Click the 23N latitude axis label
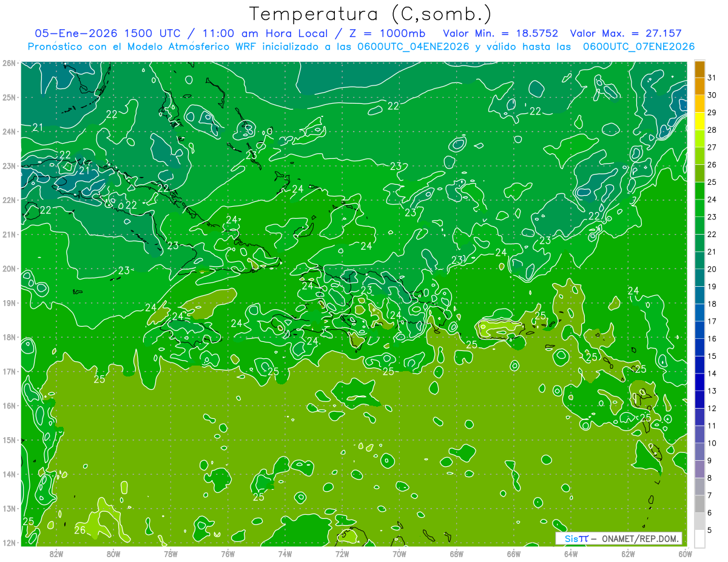The height and width of the screenshot is (562, 728). [x=8, y=166]
